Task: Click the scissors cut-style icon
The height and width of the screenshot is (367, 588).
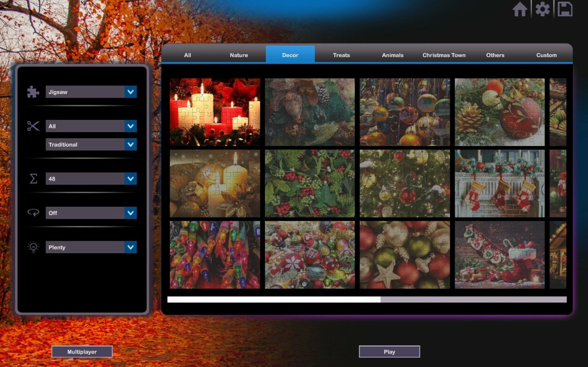Action: 33,126
